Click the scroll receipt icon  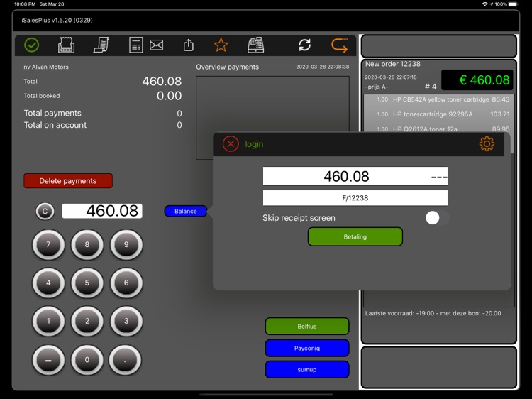[x=101, y=45]
